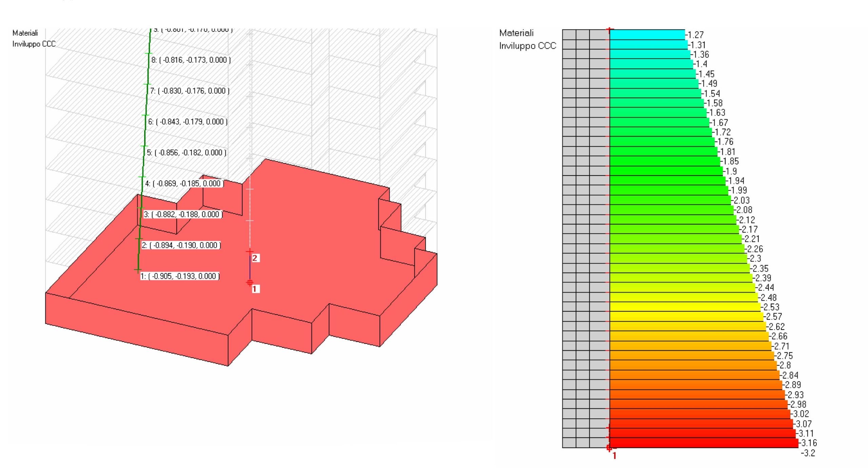Click chart value -1.72
This screenshot has height=475, width=868.
click(x=722, y=132)
